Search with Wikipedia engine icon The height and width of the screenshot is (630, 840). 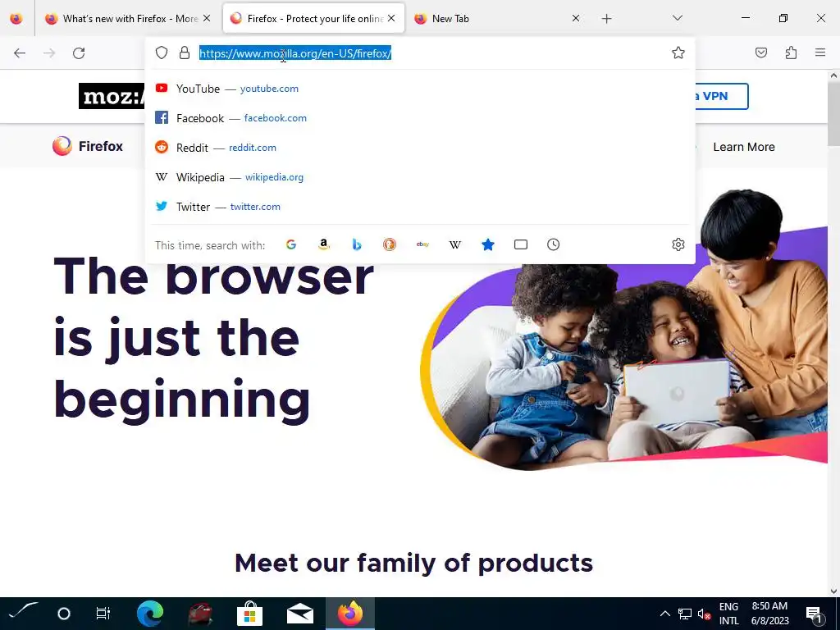[454, 244]
